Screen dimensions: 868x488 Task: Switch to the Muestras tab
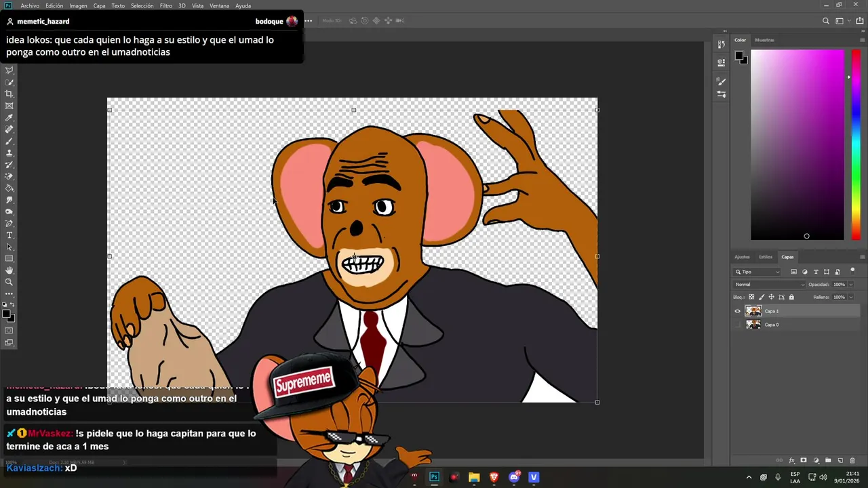point(764,40)
